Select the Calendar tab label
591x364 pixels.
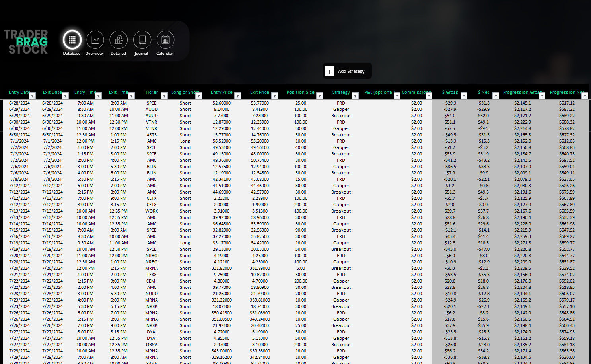165,54
